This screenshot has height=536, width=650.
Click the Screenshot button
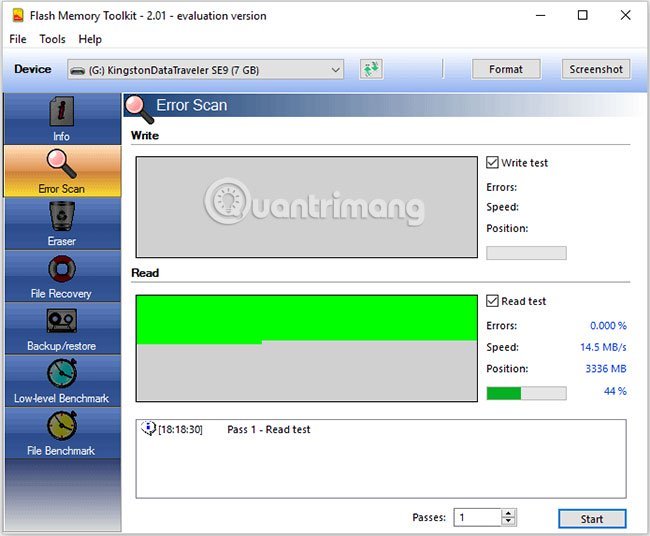[596, 69]
